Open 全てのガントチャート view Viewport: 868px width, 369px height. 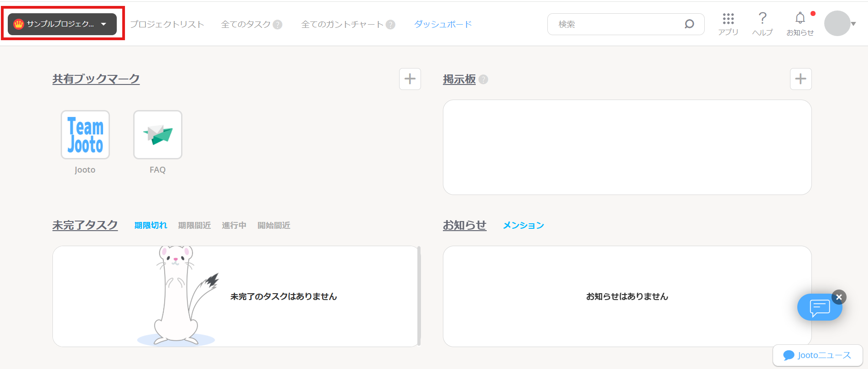(342, 24)
